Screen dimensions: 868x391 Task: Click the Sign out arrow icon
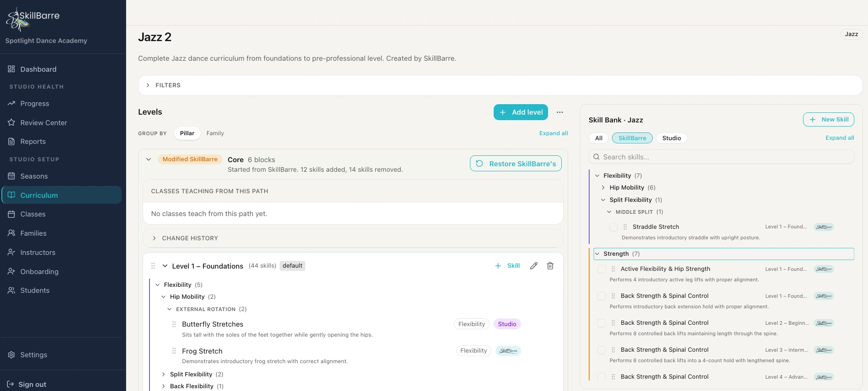point(11,384)
